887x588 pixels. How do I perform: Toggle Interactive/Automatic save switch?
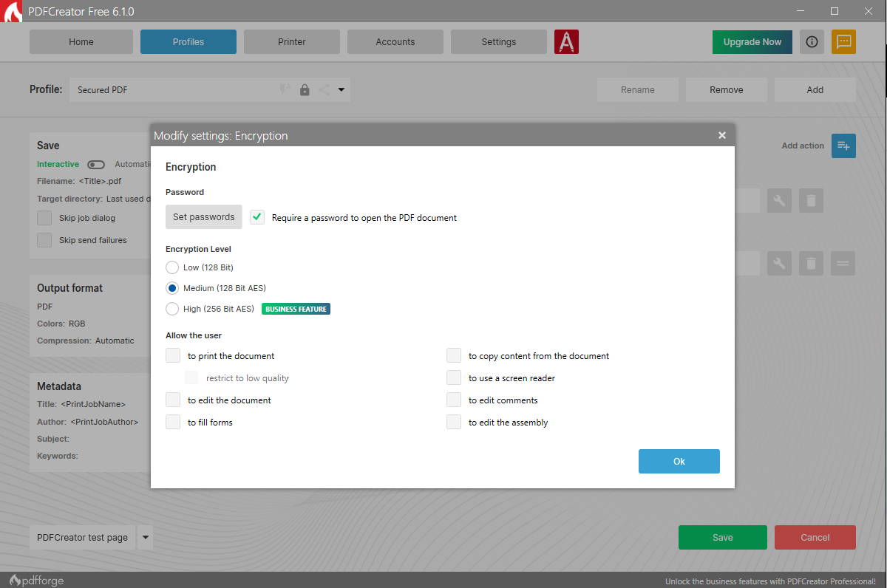96,165
